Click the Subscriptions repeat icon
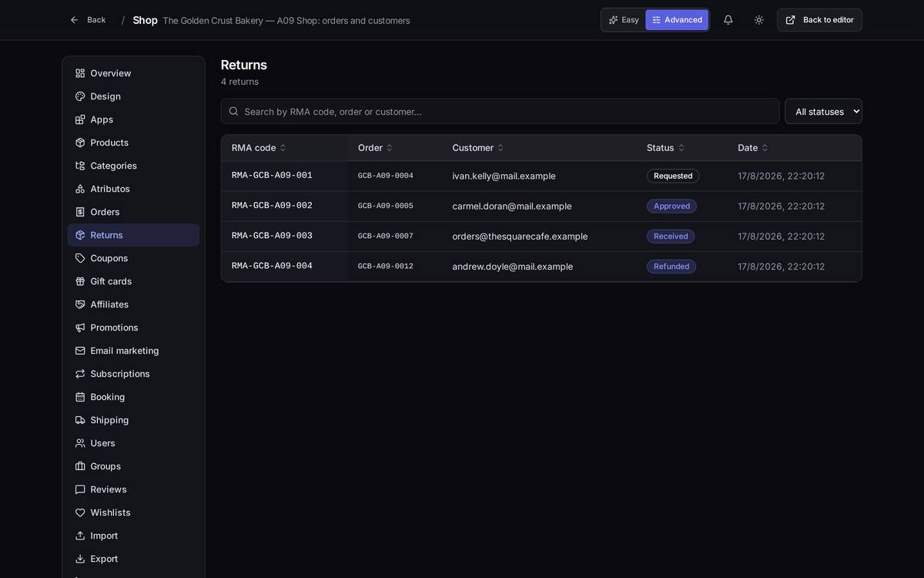Screen dimensions: 924x578 point(80,374)
